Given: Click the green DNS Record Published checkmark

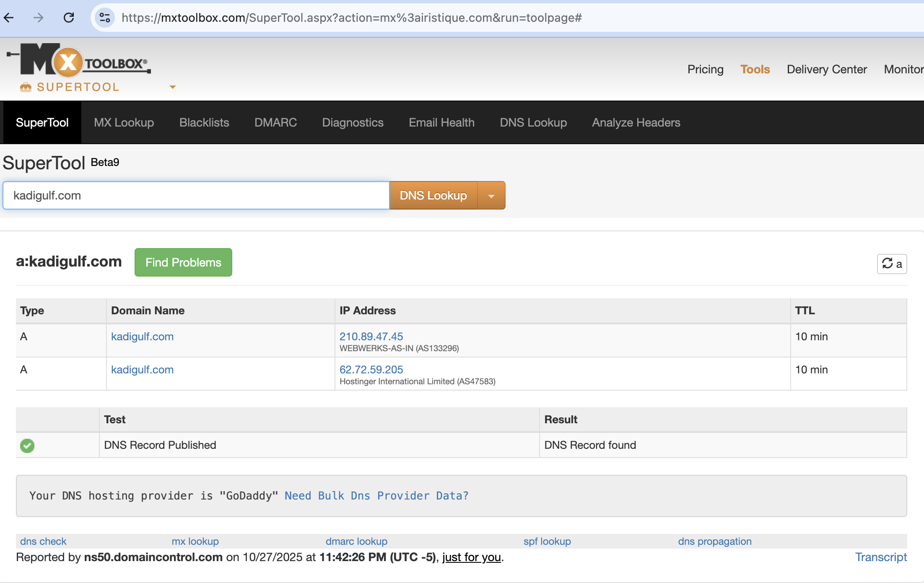Looking at the screenshot, I should click(x=27, y=445).
